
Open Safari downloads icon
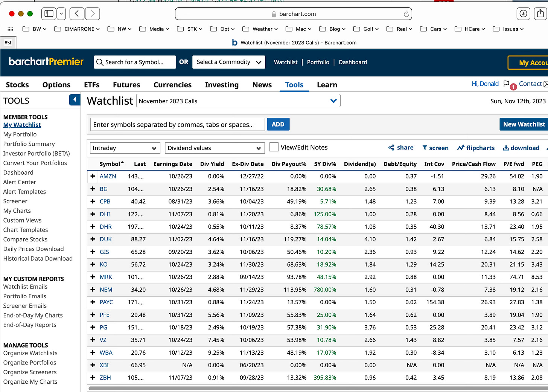pos(523,14)
